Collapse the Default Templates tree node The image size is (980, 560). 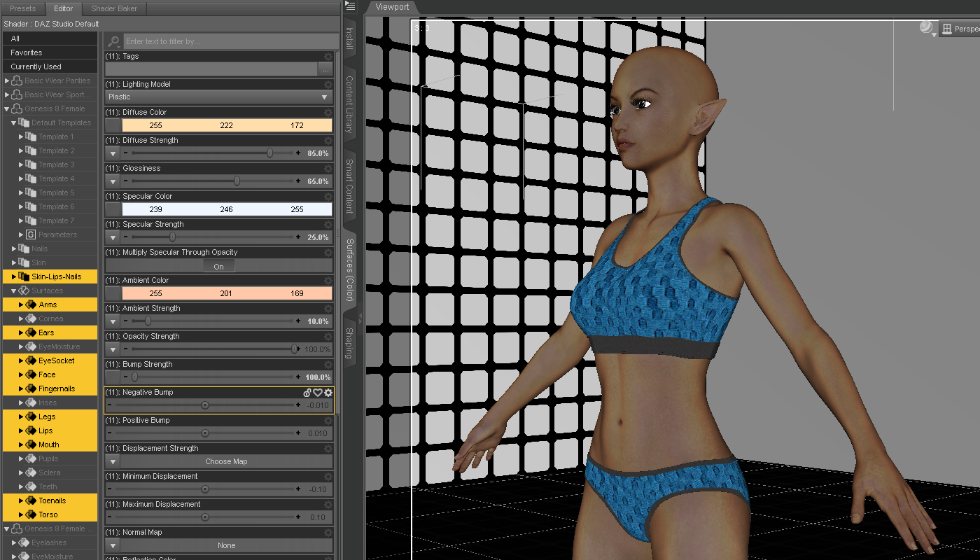click(14, 122)
